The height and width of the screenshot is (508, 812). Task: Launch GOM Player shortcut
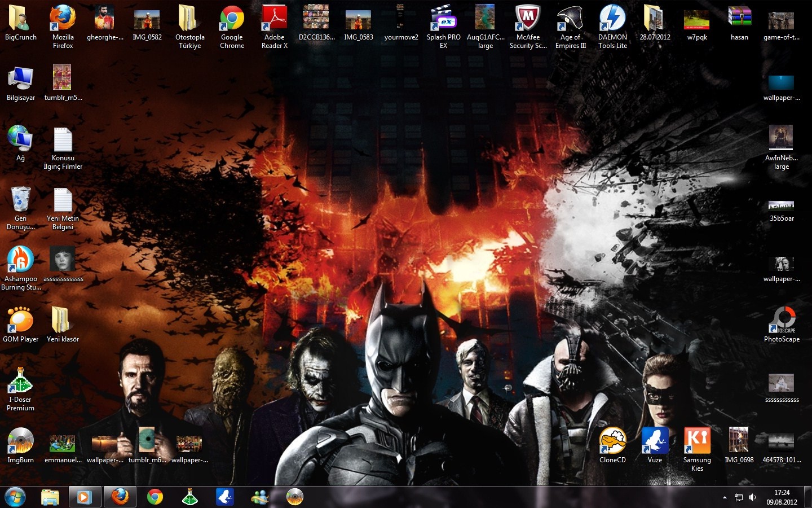pos(20,320)
